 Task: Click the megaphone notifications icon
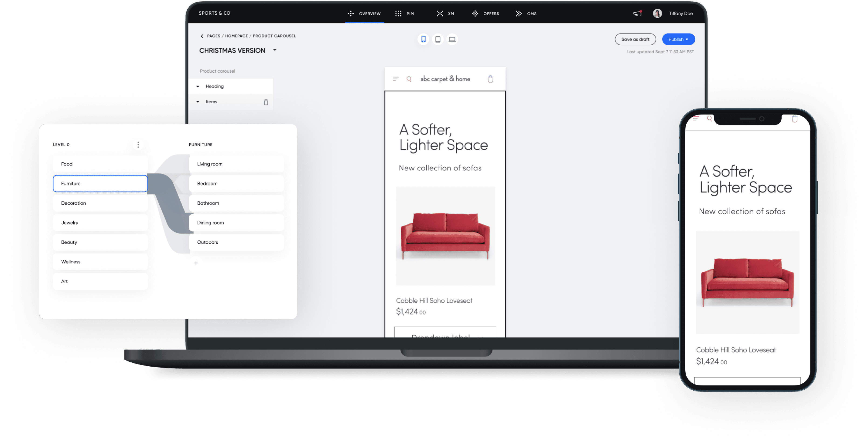coord(637,13)
